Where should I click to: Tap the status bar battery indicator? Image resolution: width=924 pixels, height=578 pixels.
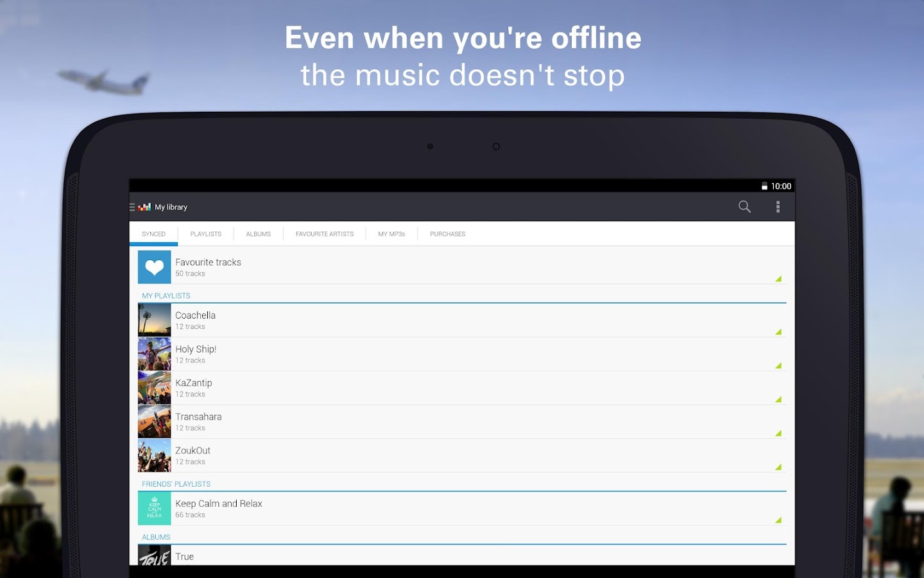pyautogui.click(x=765, y=186)
